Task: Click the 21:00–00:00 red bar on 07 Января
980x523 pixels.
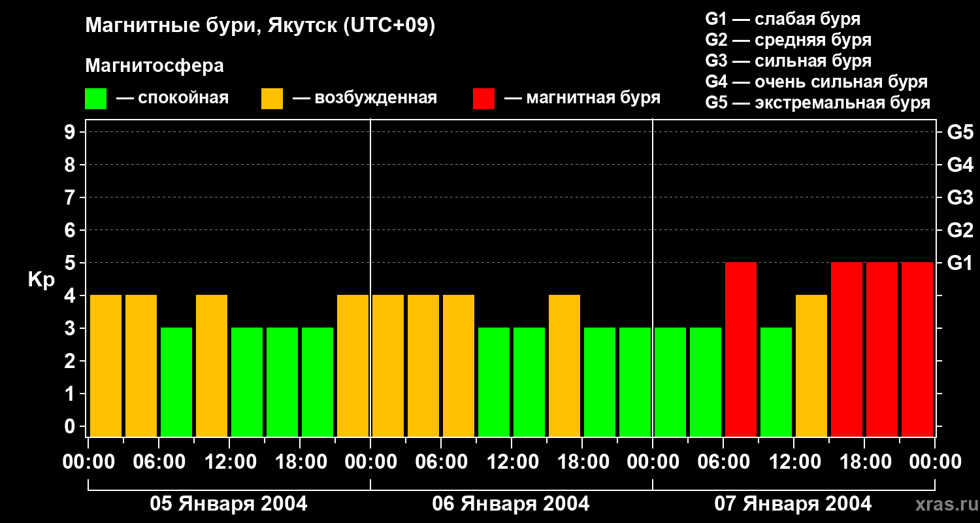Action: (x=917, y=349)
